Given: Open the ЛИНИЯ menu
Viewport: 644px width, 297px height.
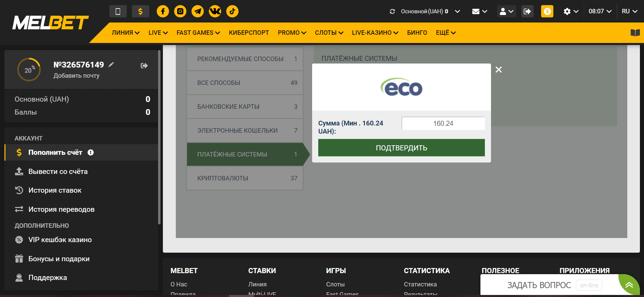Looking at the screenshot, I should point(126,33).
